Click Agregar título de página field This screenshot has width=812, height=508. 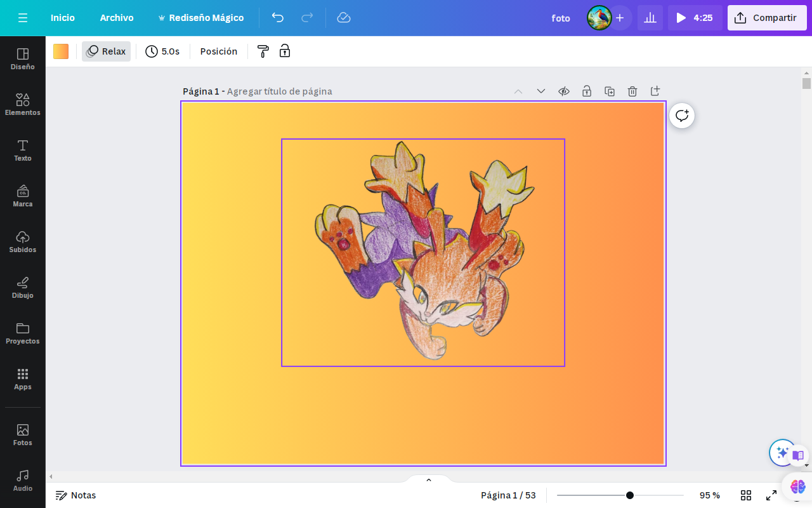pos(279,91)
